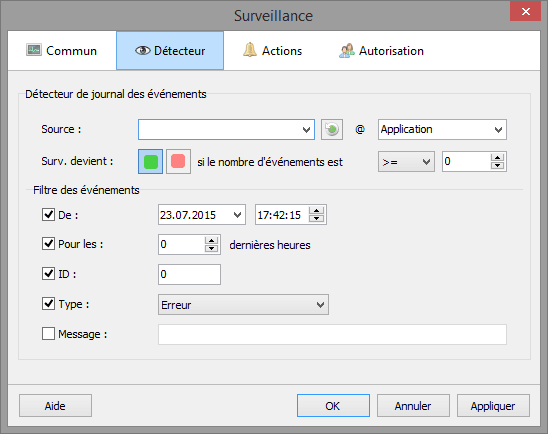Open help with the Aide button
This screenshot has height=434, width=548.
point(56,406)
